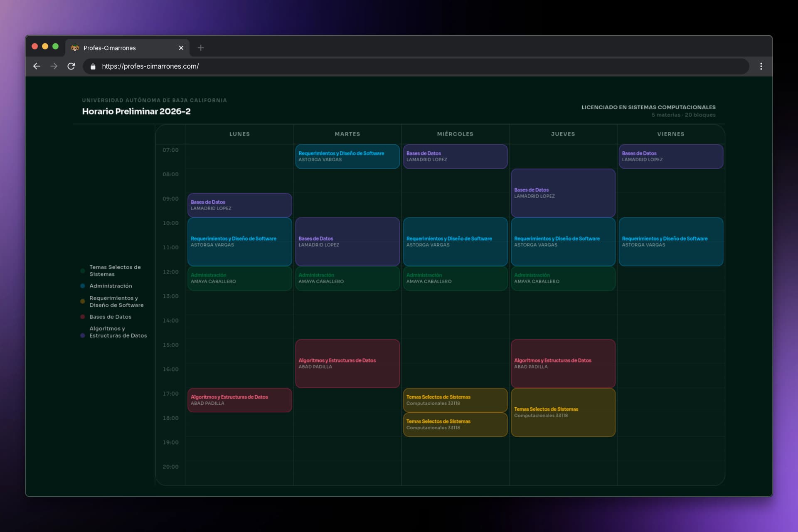
Task: Select the Profes-Cimarrones browser tab
Action: pos(127,48)
